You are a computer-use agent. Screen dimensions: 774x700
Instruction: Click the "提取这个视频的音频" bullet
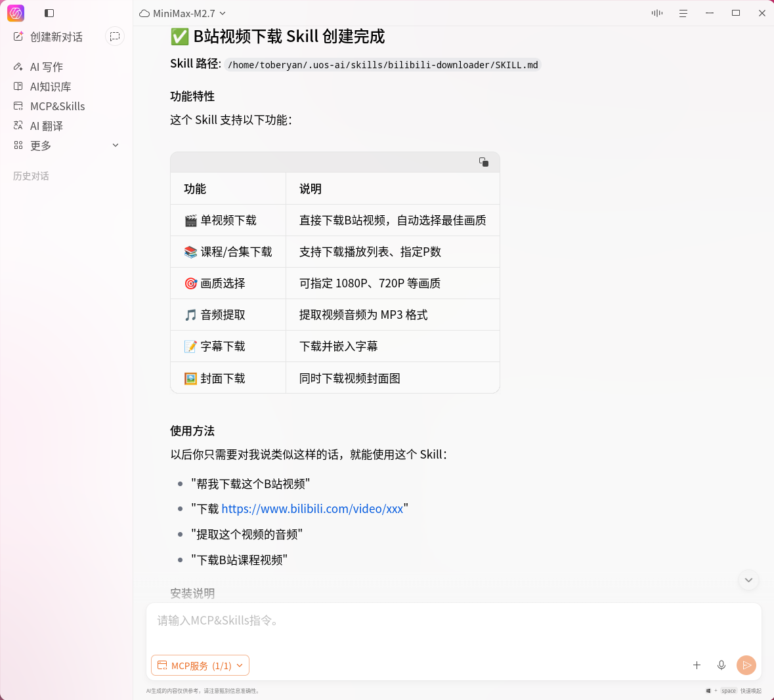point(247,534)
